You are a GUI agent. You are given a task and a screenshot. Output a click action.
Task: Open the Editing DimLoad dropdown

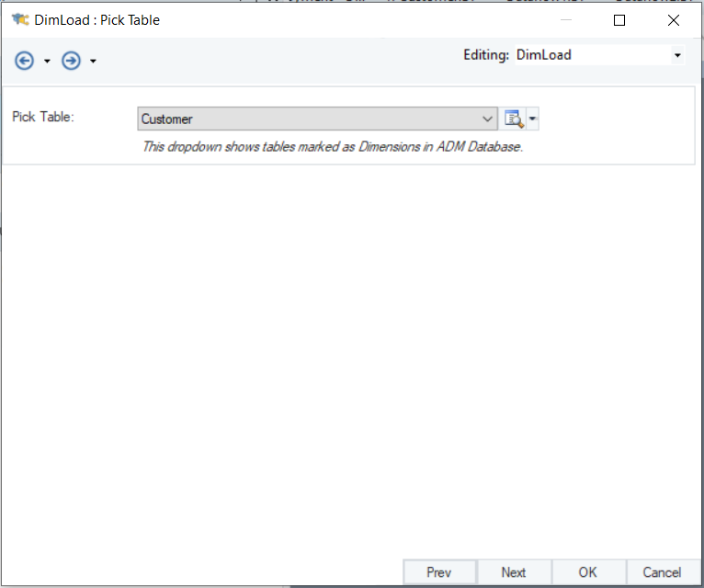tap(677, 55)
